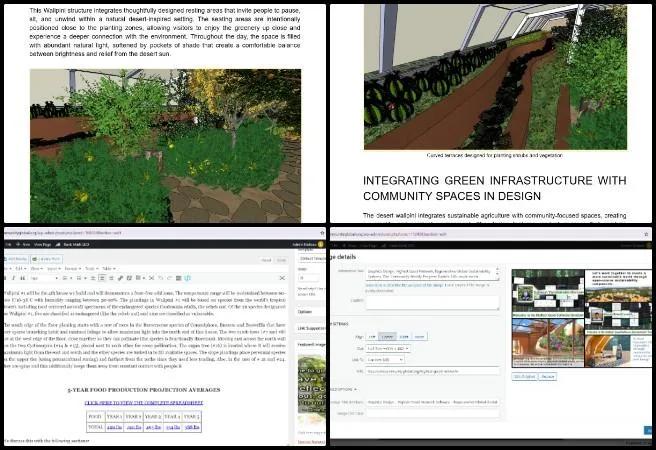This screenshot has height=450, width=656.
Task: Click the Image CSS Class field
Action: click(432, 413)
